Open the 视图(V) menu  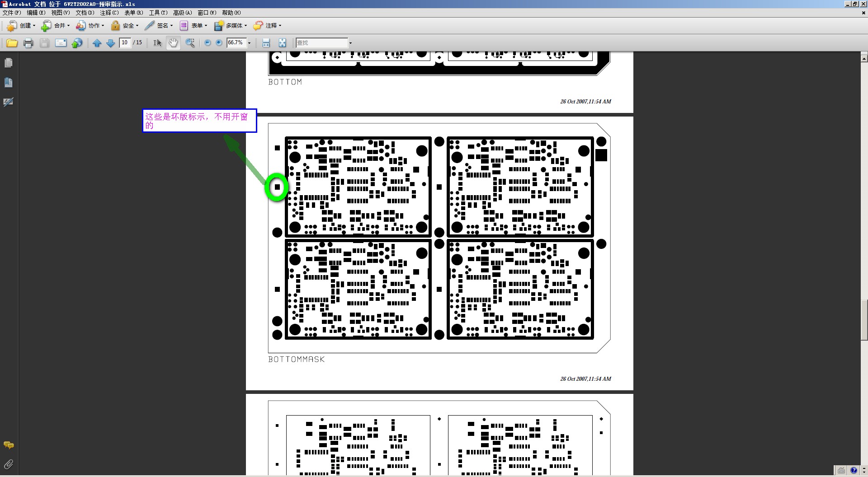pyautogui.click(x=61, y=13)
